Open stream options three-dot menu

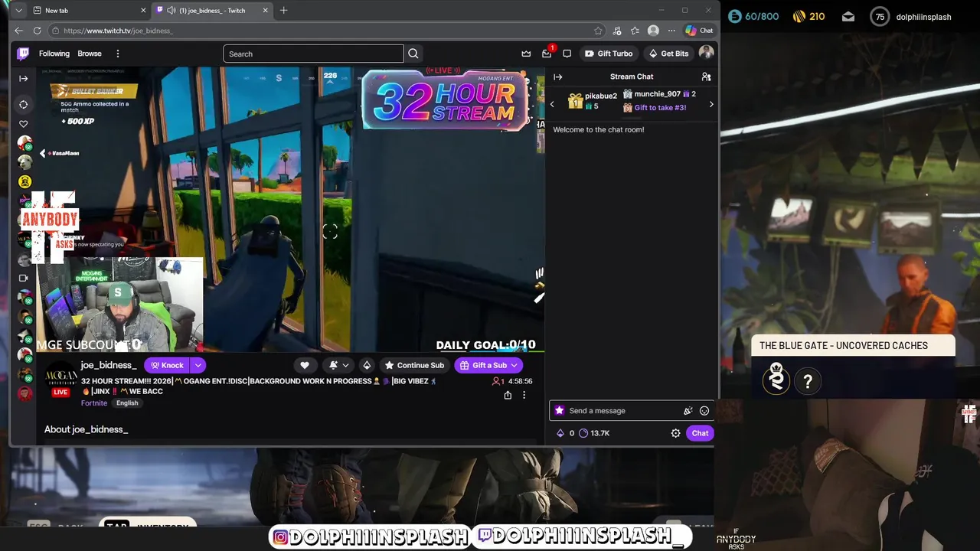pos(524,395)
